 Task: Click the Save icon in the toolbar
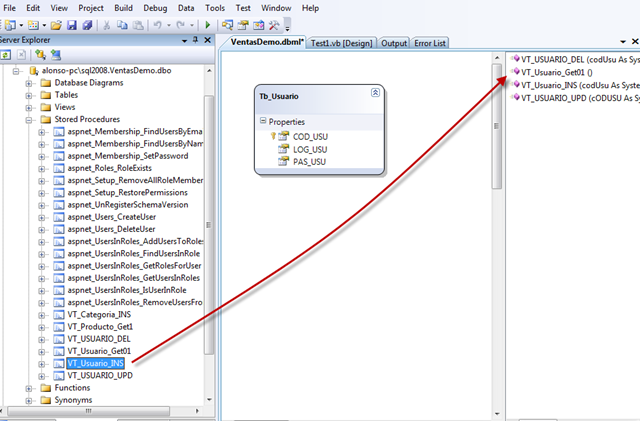[x=72, y=25]
